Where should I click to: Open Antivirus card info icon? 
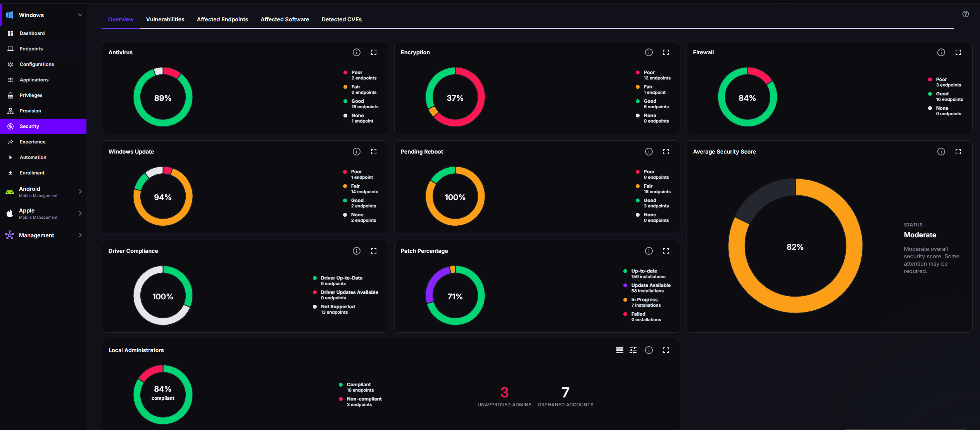point(357,52)
